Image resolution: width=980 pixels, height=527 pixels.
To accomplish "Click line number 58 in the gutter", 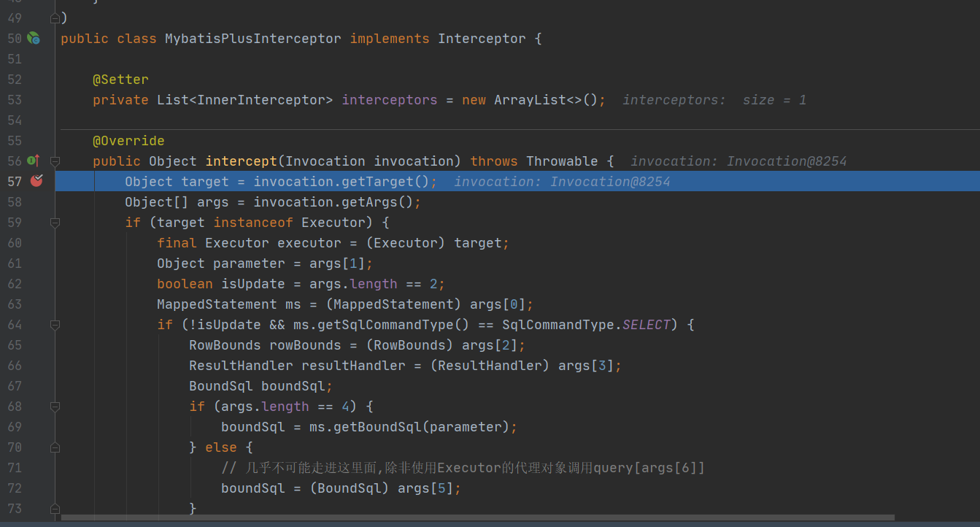I will (x=15, y=202).
